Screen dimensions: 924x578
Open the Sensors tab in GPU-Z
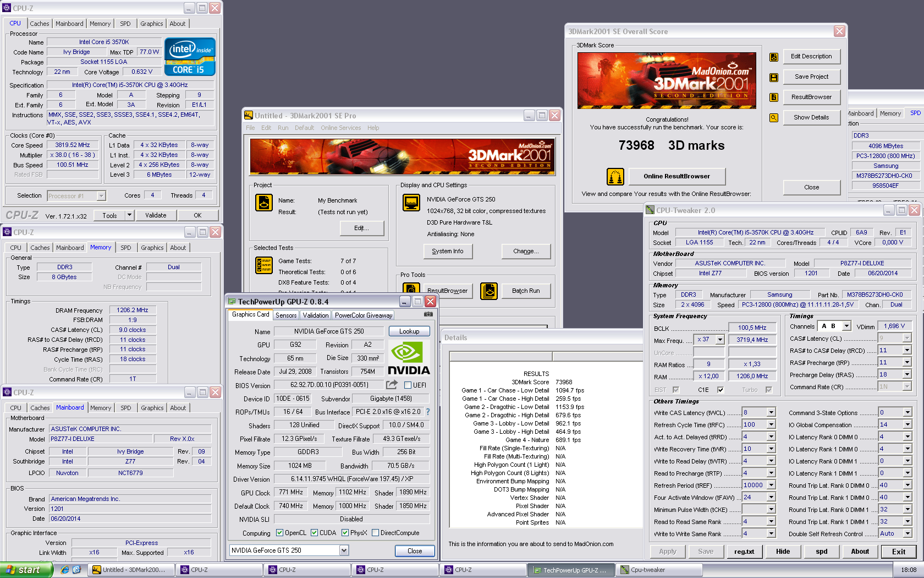[x=286, y=315]
